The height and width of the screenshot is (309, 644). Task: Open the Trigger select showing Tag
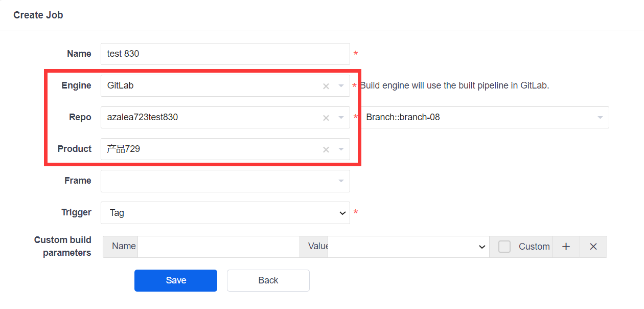(225, 213)
